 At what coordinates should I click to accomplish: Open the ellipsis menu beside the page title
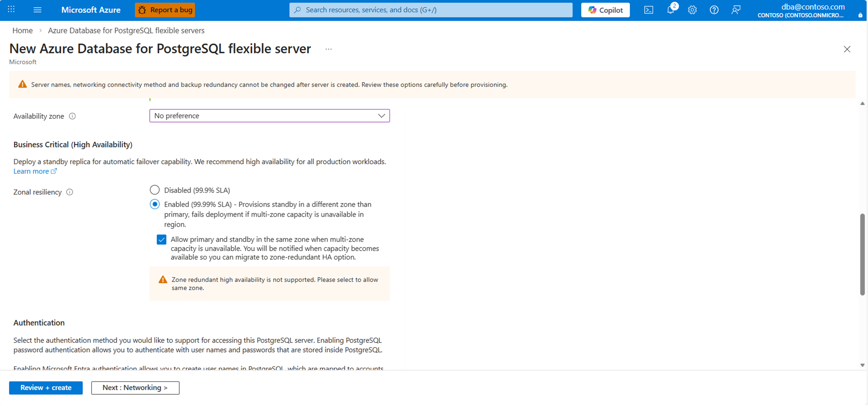coord(329,49)
